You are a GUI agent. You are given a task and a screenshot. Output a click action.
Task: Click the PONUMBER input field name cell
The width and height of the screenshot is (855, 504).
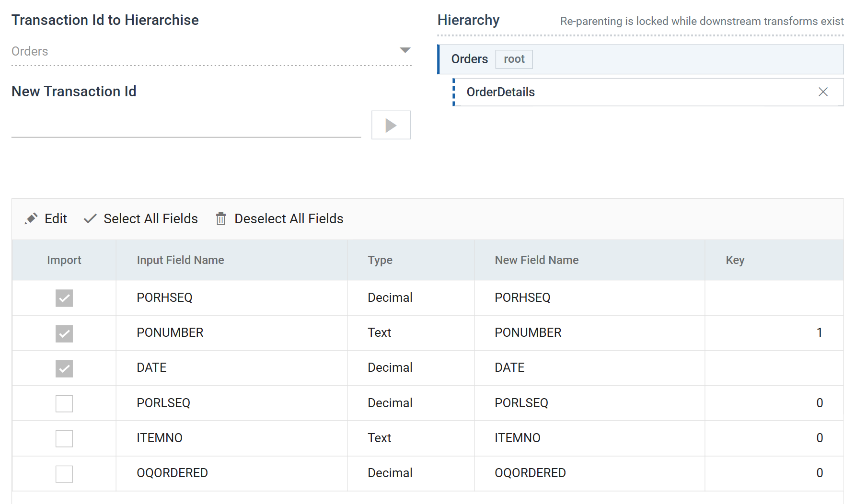coord(231,332)
